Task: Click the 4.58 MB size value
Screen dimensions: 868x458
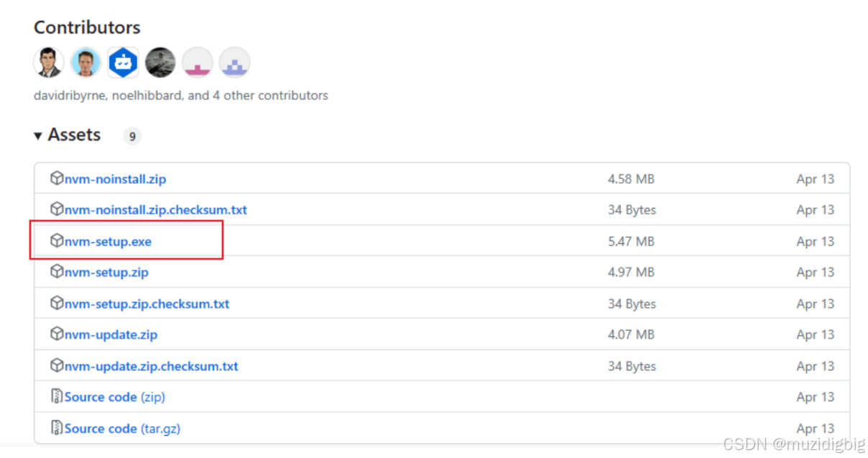Action: 631,179
